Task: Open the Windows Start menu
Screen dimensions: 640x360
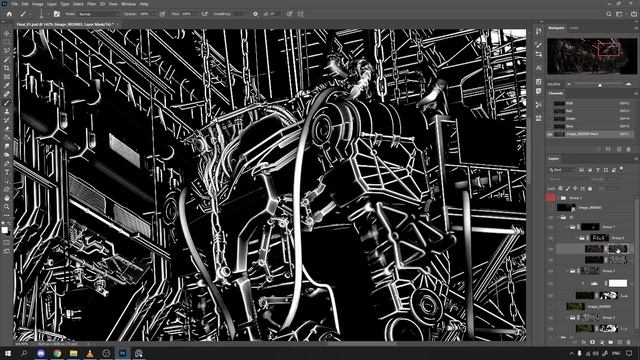Action: (x=8, y=353)
